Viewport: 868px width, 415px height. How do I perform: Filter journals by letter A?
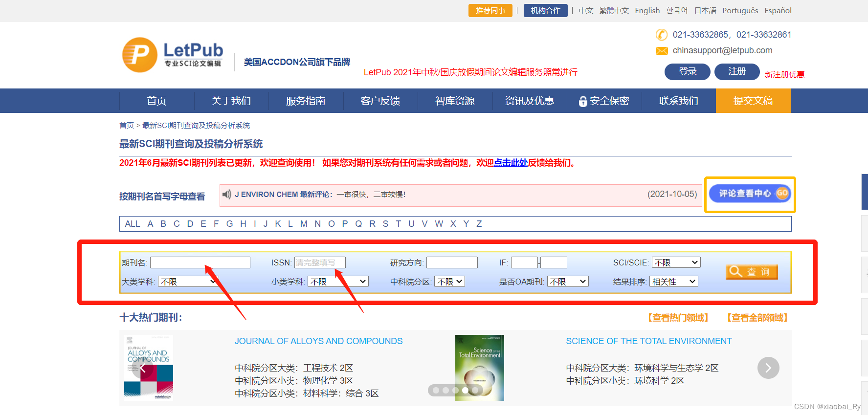(x=150, y=224)
